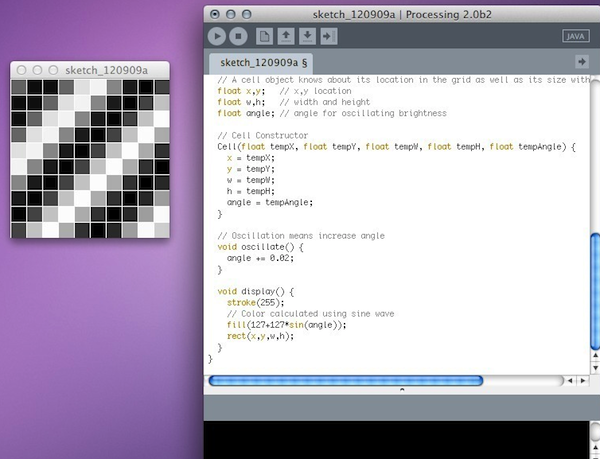The width and height of the screenshot is (600, 459).
Task: Click the Cell constructor signature line
Action: tap(396, 146)
